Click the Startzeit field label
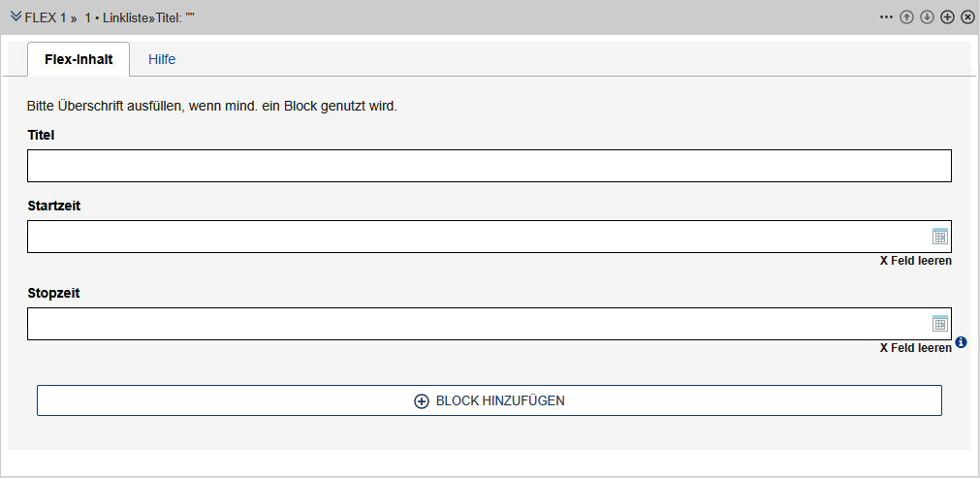The width and height of the screenshot is (980, 478). pos(53,206)
